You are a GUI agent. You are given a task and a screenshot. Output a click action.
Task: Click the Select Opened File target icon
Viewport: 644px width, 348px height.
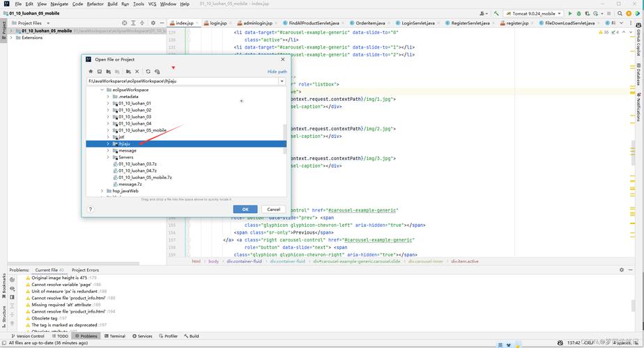coord(125,23)
